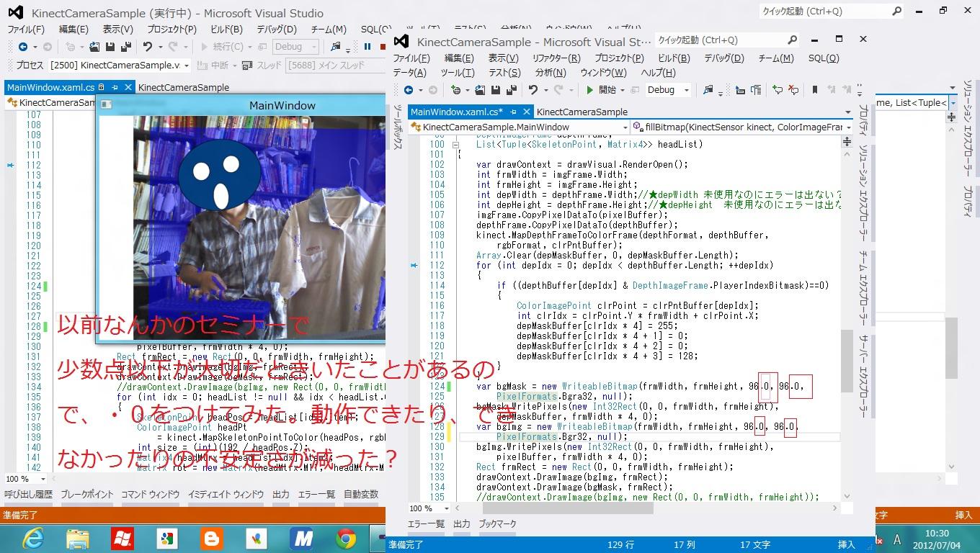Open the process selector dropdown
980x553 pixels.
(x=187, y=66)
